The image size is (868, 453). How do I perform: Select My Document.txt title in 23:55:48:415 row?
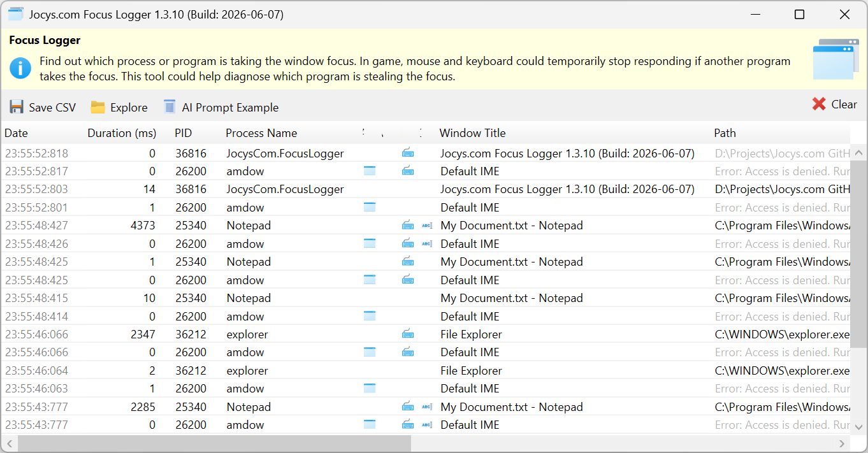click(x=511, y=298)
